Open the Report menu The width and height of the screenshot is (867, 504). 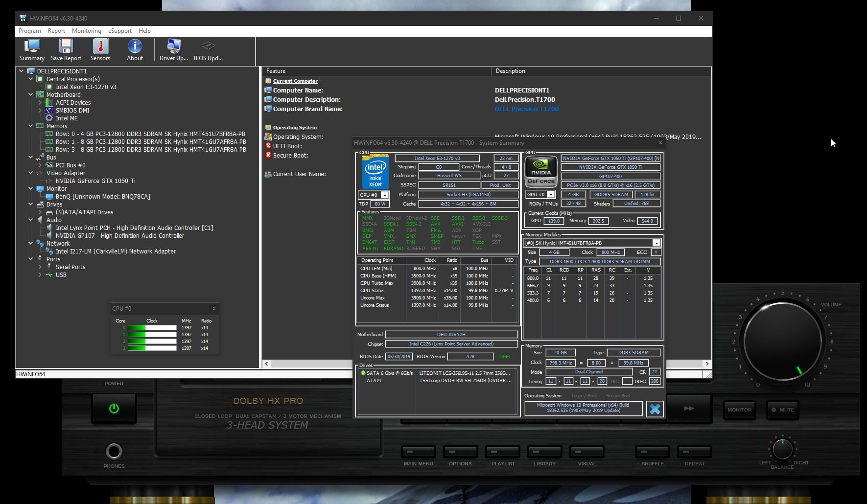[x=56, y=31]
